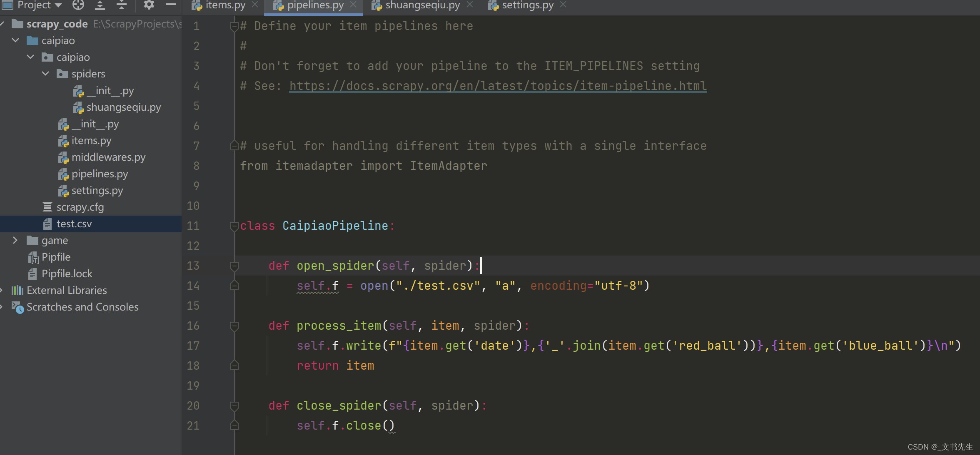The width and height of the screenshot is (980, 455).
Task: Fold the comment block at line 7
Action: [234, 146]
